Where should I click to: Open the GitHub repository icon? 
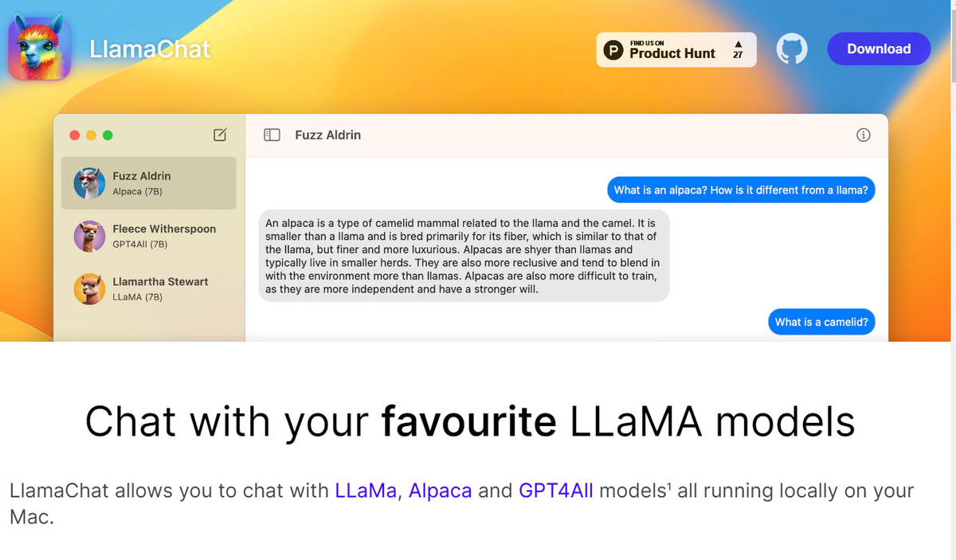coord(792,49)
